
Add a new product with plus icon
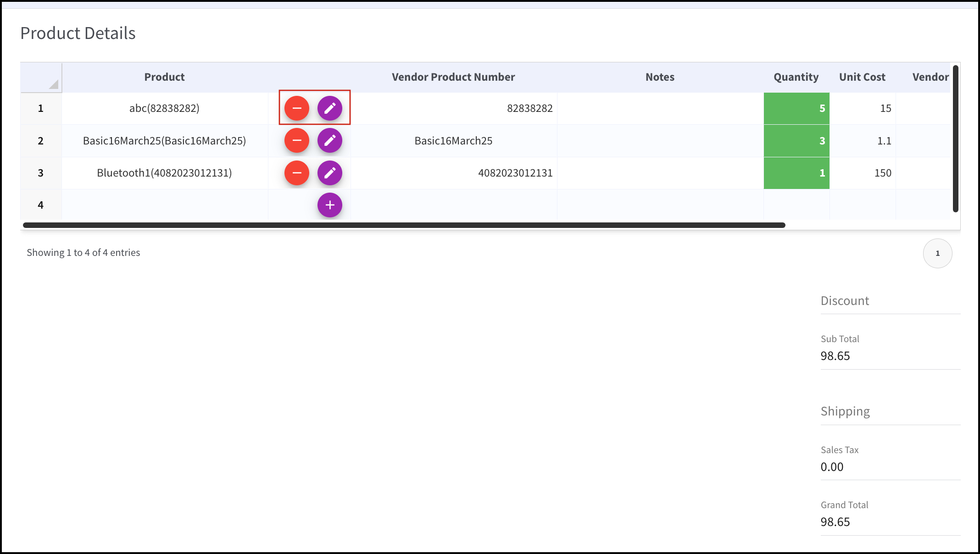330,205
